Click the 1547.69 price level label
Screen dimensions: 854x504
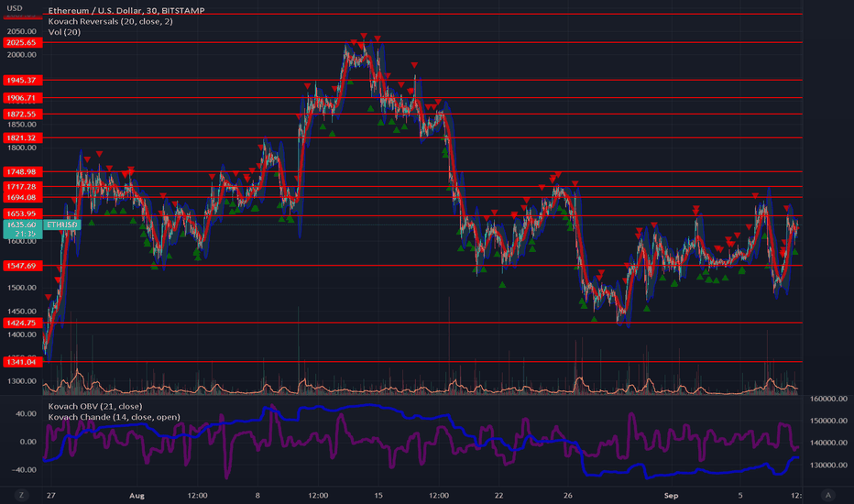point(22,266)
